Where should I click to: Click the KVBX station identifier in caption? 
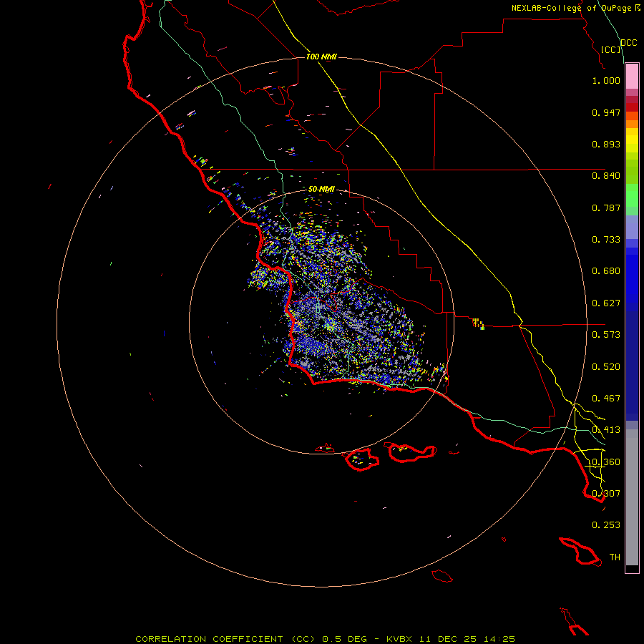click(401, 639)
